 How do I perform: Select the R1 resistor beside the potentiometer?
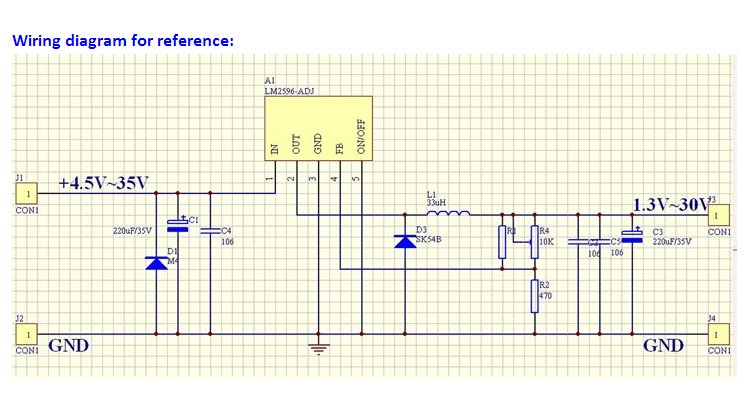tap(502, 242)
